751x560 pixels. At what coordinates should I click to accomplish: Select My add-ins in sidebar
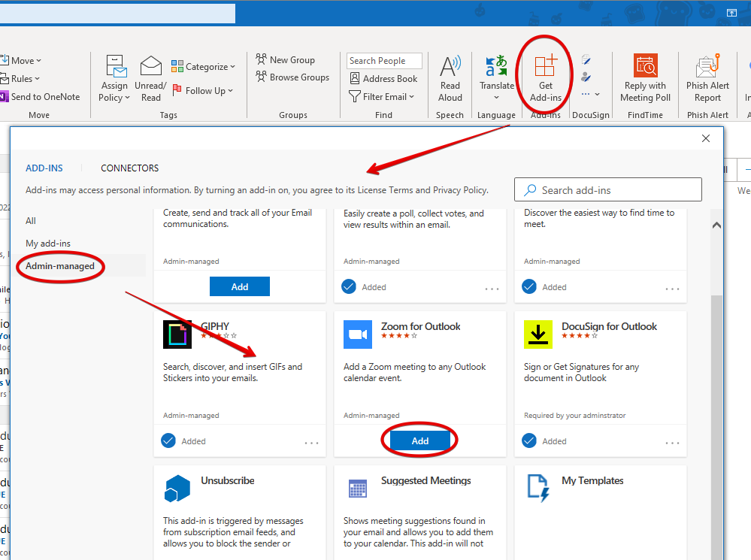point(48,244)
